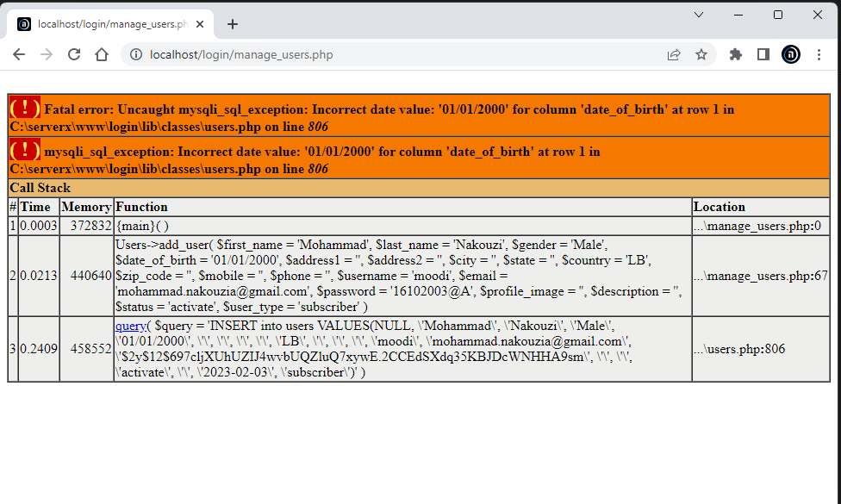841x504 pixels.
Task: Maximize the browser window
Action: coord(778,15)
